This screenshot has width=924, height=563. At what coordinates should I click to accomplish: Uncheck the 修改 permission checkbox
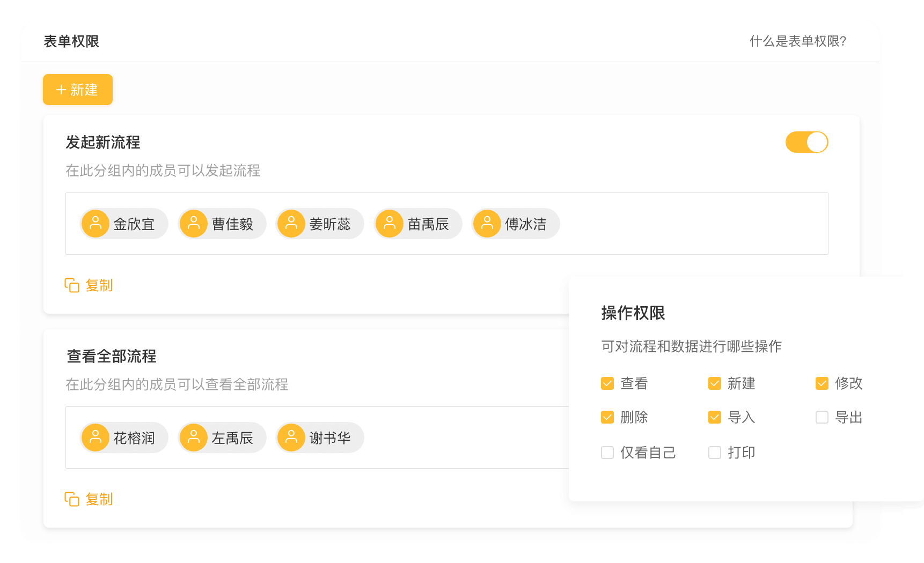[822, 383]
